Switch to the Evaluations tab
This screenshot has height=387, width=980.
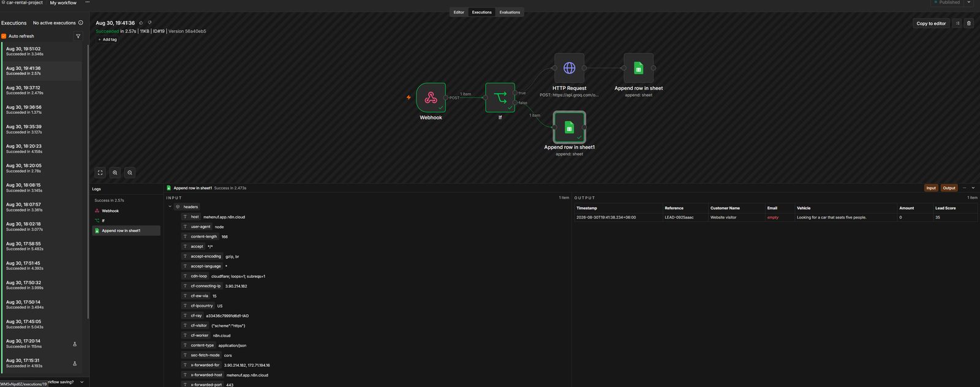(x=510, y=12)
